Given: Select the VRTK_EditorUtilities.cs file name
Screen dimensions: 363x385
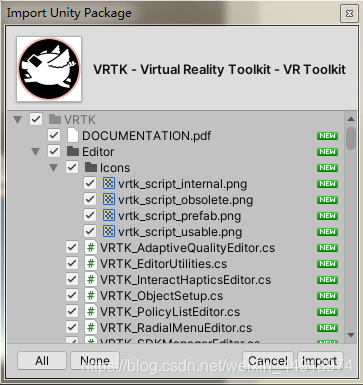Looking at the screenshot, I should pyautogui.click(x=164, y=264).
